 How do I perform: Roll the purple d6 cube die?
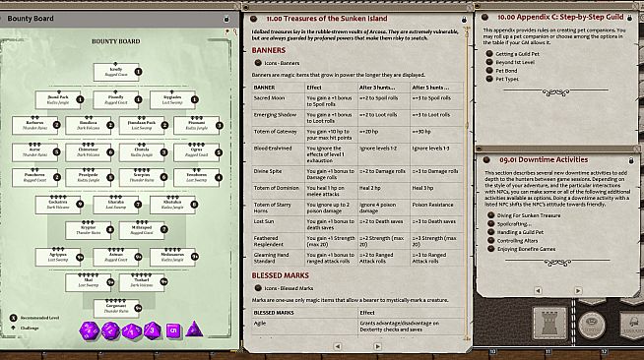tap(173, 330)
